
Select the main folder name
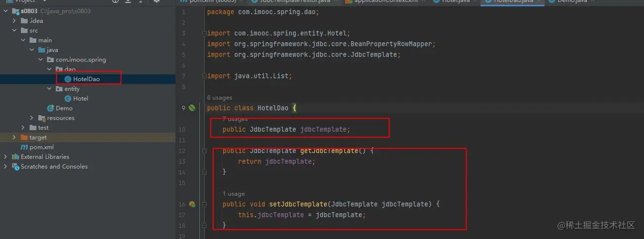pyautogui.click(x=45, y=40)
